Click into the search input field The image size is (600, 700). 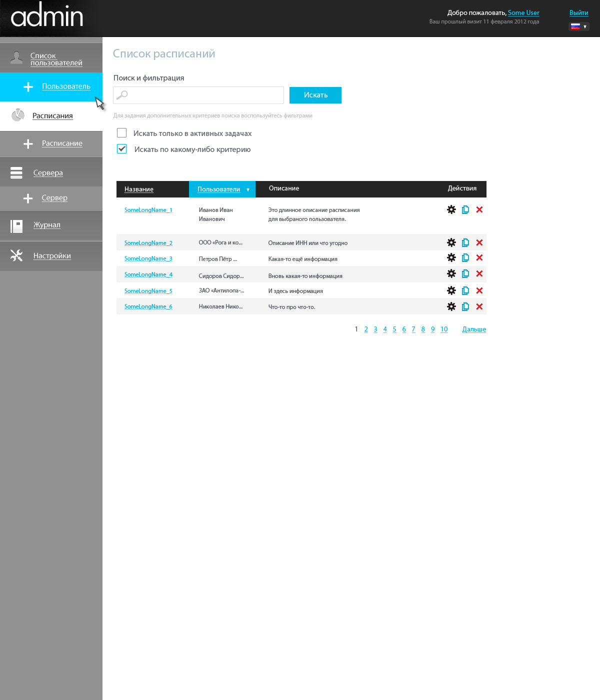click(198, 95)
